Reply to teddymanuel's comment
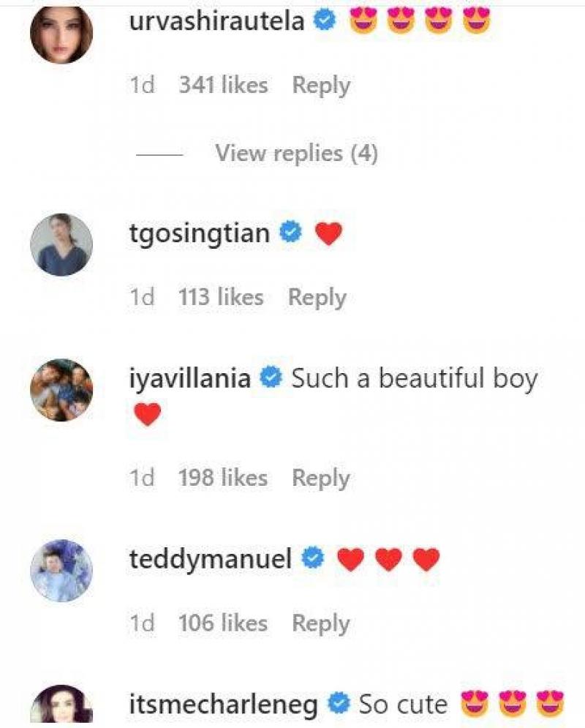Viewport: 585px width, 728px height. [x=320, y=623]
